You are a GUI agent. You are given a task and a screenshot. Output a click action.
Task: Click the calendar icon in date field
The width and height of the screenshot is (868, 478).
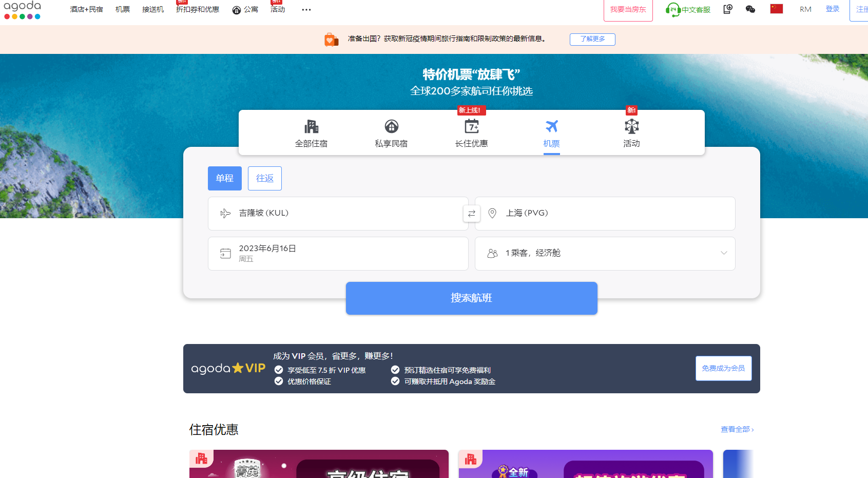click(x=225, y=253)
